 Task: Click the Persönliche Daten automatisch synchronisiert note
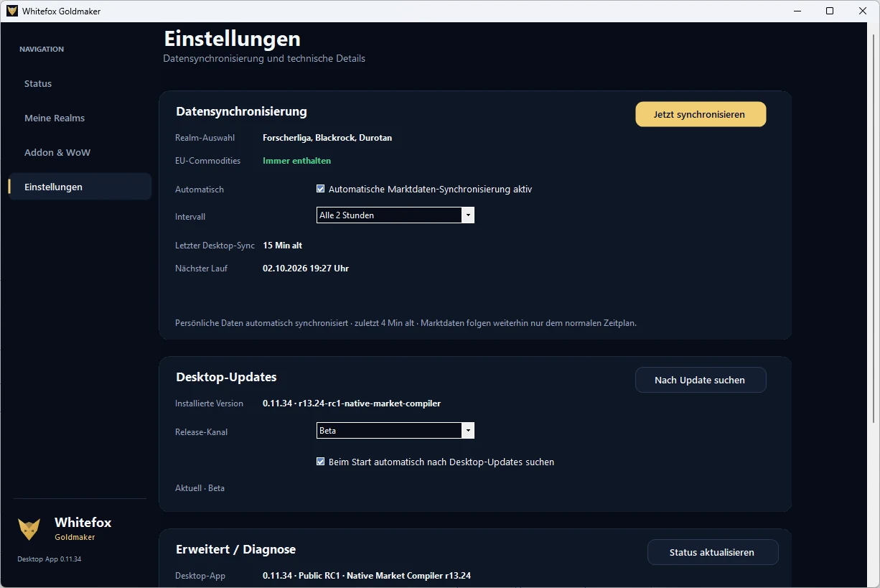click(x=406, y=323)
